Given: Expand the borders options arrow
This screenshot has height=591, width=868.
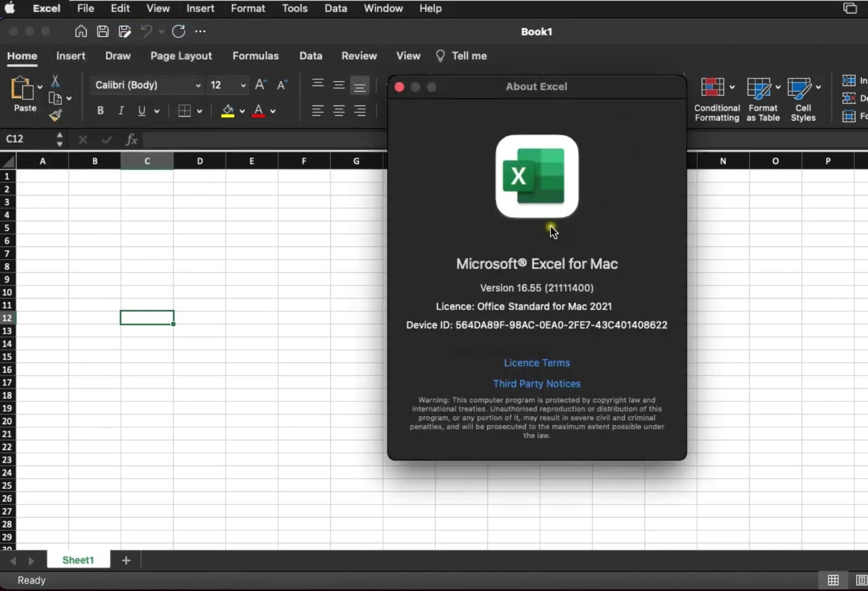Looking at the screenshot, I should tap(200, 111).
